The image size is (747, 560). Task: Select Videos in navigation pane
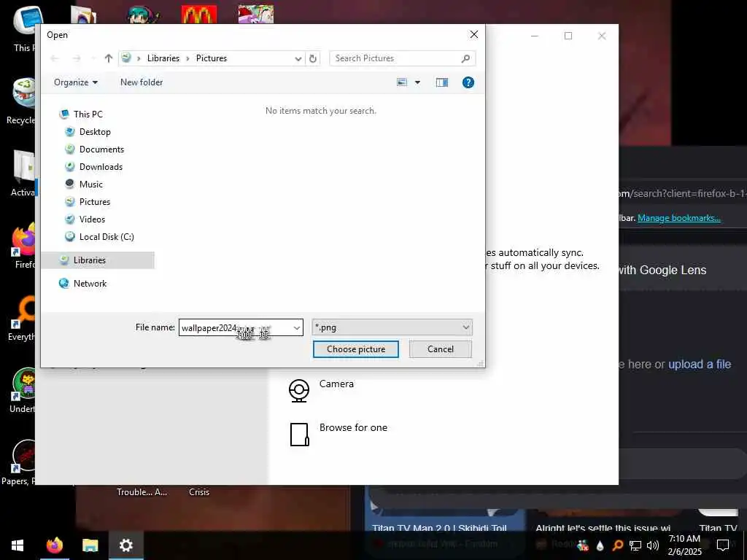92,219
